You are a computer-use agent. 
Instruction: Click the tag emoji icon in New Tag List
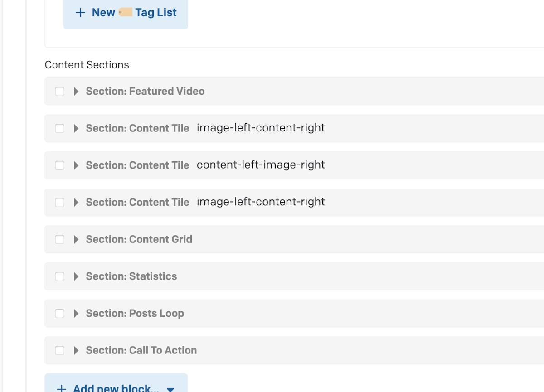tap(125, 13)
